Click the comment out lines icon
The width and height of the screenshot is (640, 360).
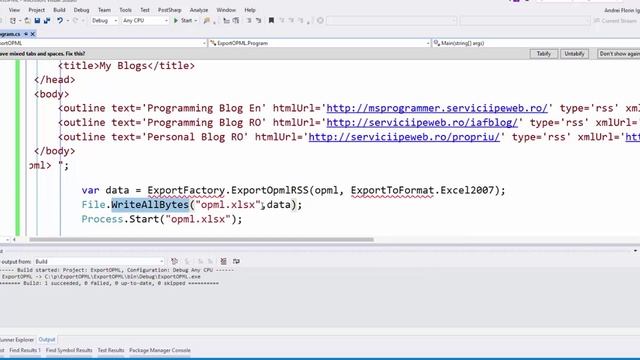[249, 20]
